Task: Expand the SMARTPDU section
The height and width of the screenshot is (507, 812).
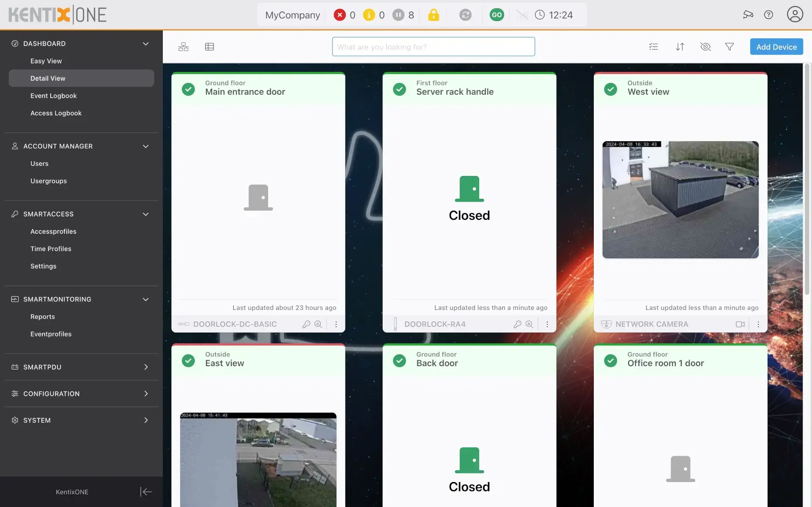Action: coord(145,367)
